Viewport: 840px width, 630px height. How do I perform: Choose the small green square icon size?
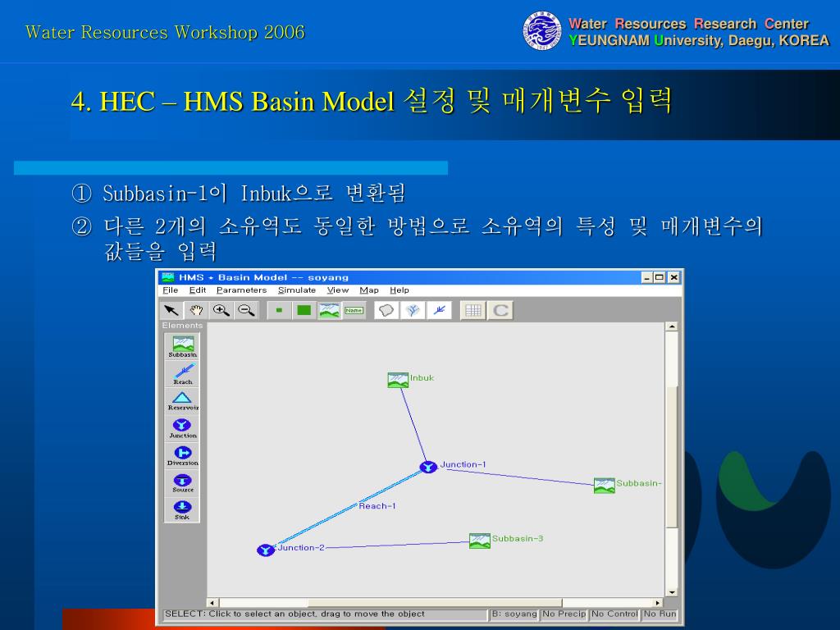(279, 310)
